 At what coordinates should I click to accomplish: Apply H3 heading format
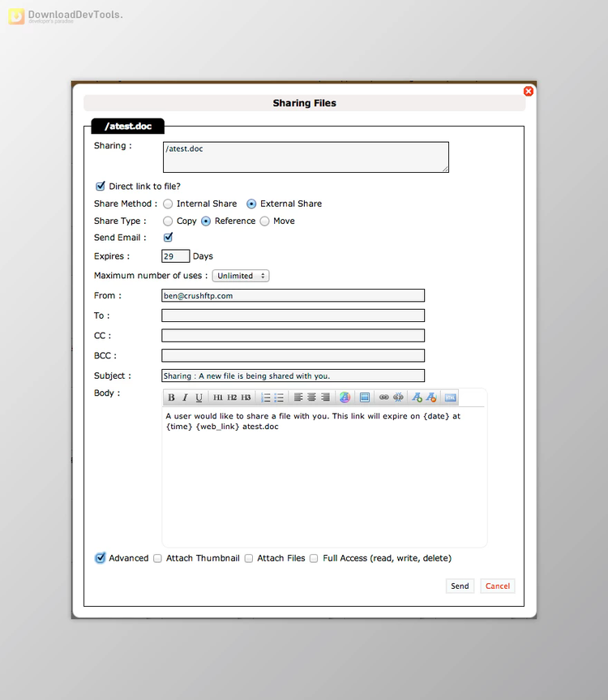(246, 397)
